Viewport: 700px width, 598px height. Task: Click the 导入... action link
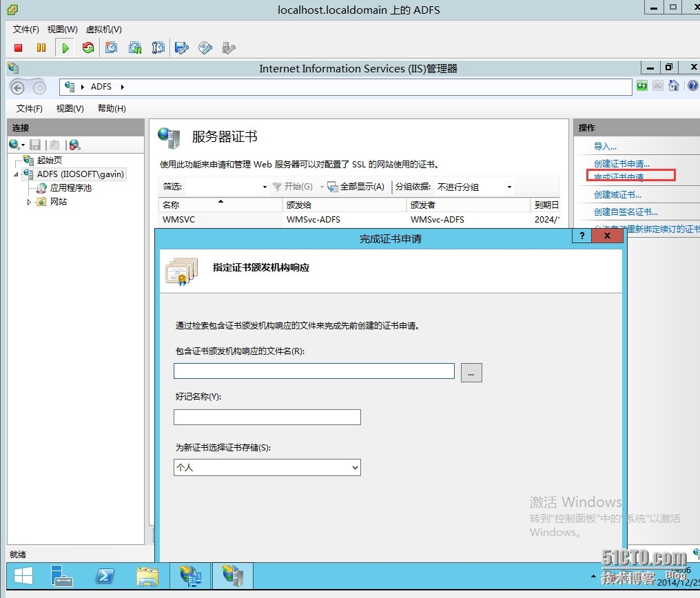click(x=605, y=146)
